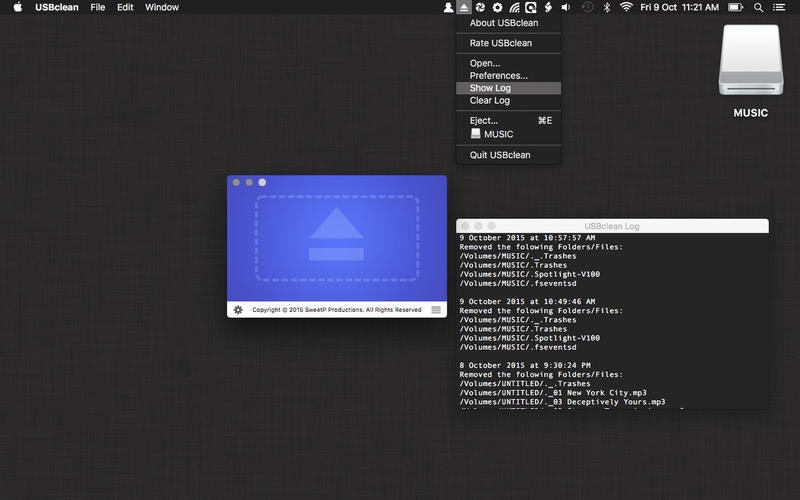Select Show Log from the menu
Image resolution: width=800 pixels, height=500 pixels.
pyautogui.click(x=490, y=88)
